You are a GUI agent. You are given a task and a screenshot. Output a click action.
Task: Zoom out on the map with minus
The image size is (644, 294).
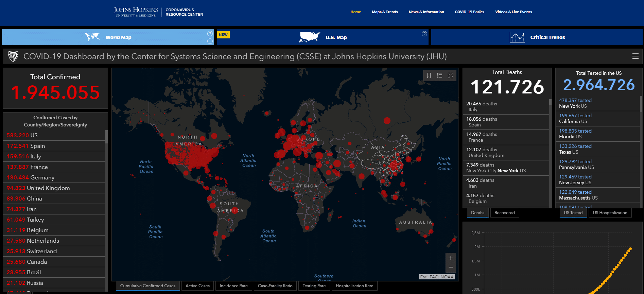tap(451, 267)
